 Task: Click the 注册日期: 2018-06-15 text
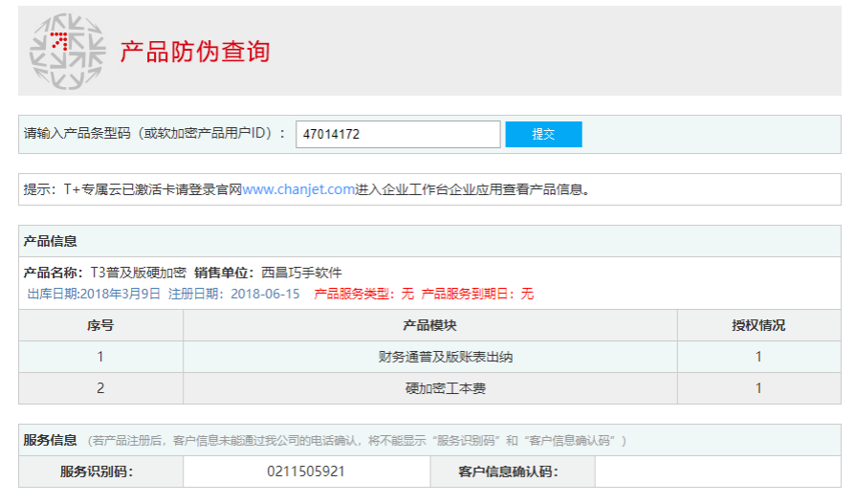[x=234, y=294]
